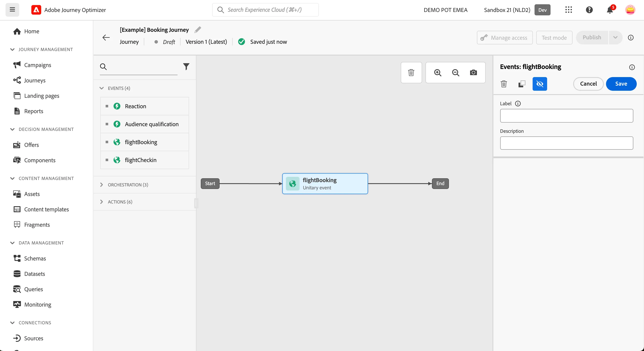
Task: Click Test mode button
Action: point(554,38)
